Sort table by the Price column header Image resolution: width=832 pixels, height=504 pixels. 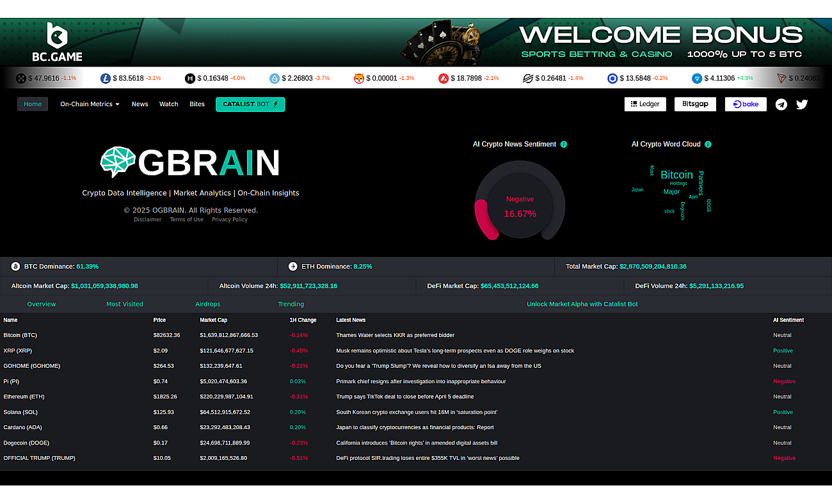(159, 320)
